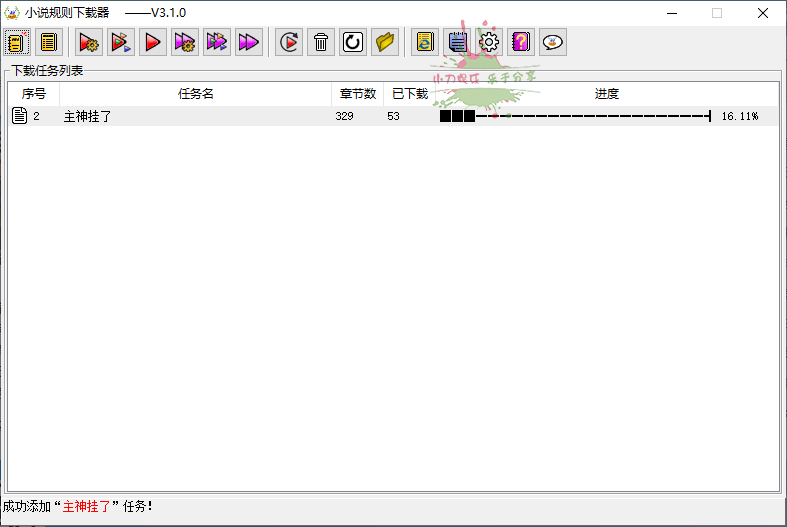Open settings with the gear icon
The image size is (787, 527).
pos(489,42)
